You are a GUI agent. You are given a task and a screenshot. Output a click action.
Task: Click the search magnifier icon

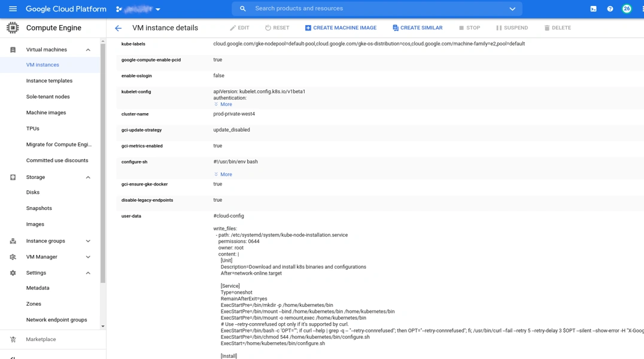tap(243, 8)
